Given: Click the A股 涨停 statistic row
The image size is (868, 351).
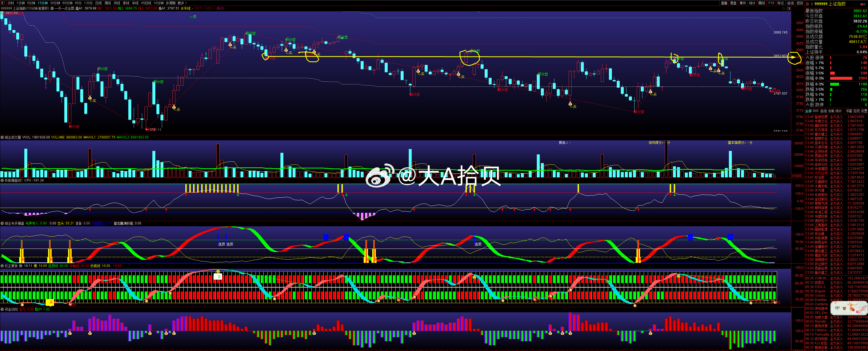Looking at the screenshot, I should pos(836,58).
